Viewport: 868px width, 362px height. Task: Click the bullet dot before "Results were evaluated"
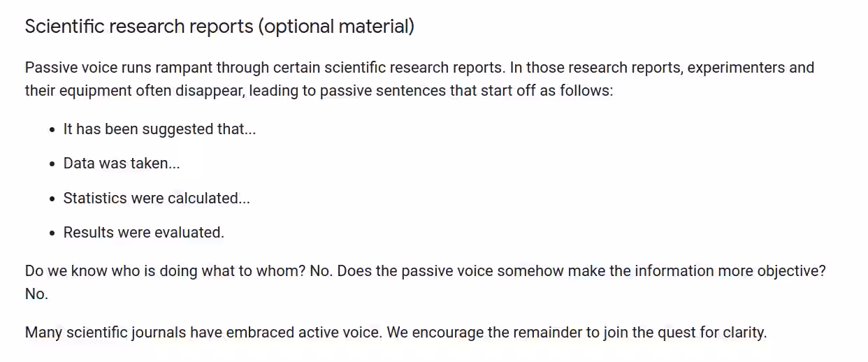point(52,233)
